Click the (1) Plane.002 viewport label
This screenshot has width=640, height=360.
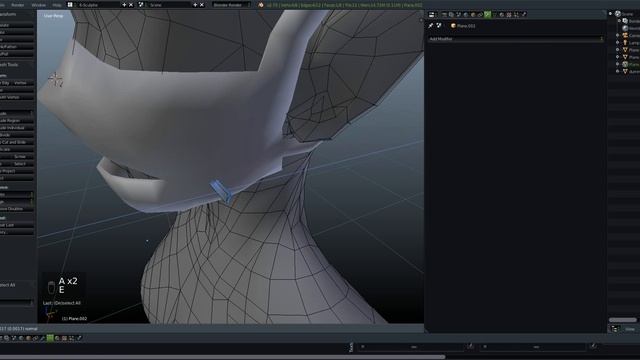coord(74,319)
